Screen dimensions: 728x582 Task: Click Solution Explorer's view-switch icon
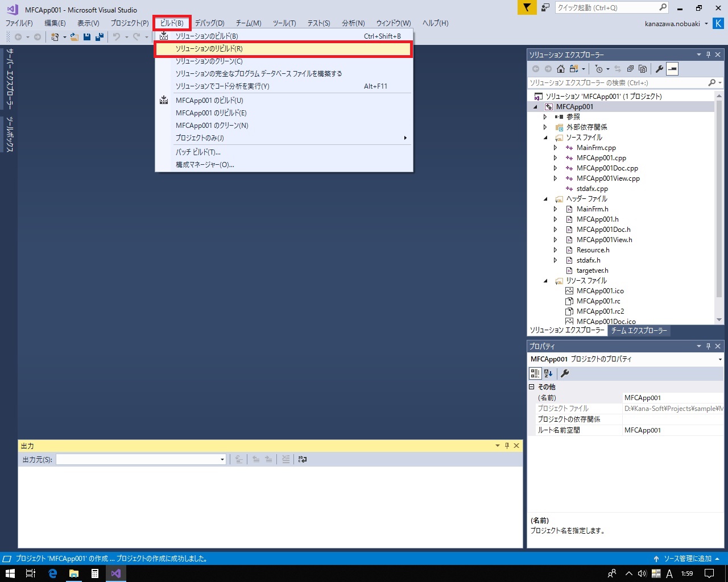[x=574, y=69]
